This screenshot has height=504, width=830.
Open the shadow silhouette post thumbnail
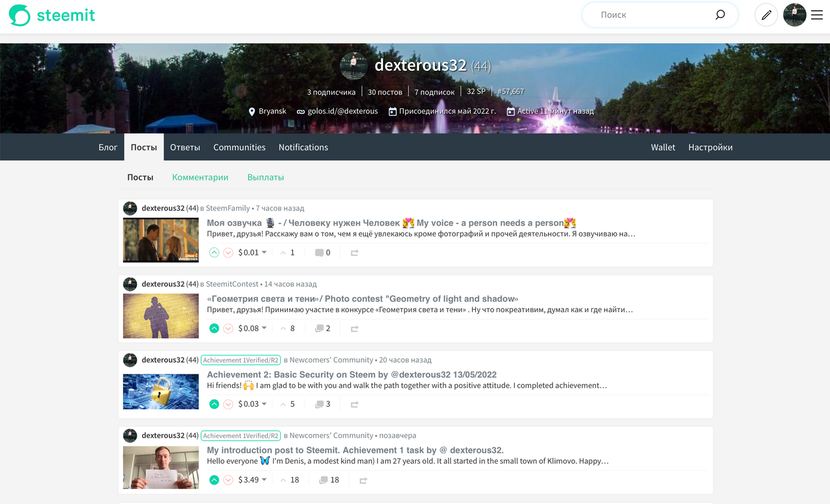tap(161, 316)
